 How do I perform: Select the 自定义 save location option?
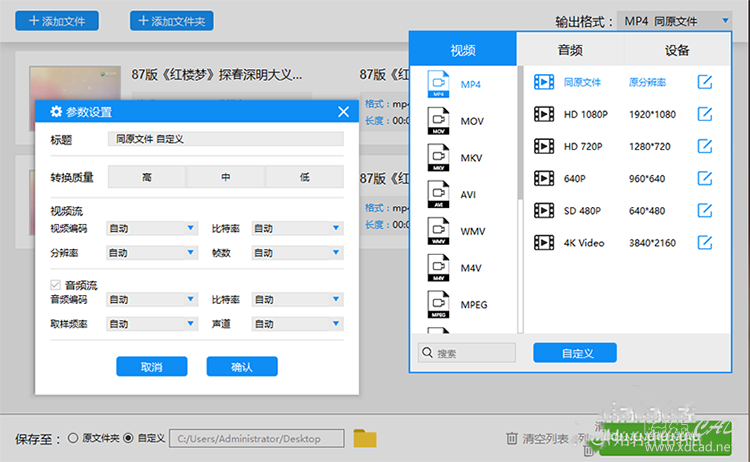point(128,438)
